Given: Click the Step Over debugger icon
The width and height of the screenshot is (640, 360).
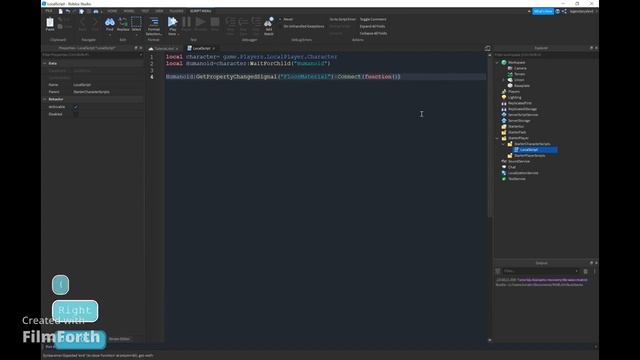Looking at the screenshot, I should 243,22.
